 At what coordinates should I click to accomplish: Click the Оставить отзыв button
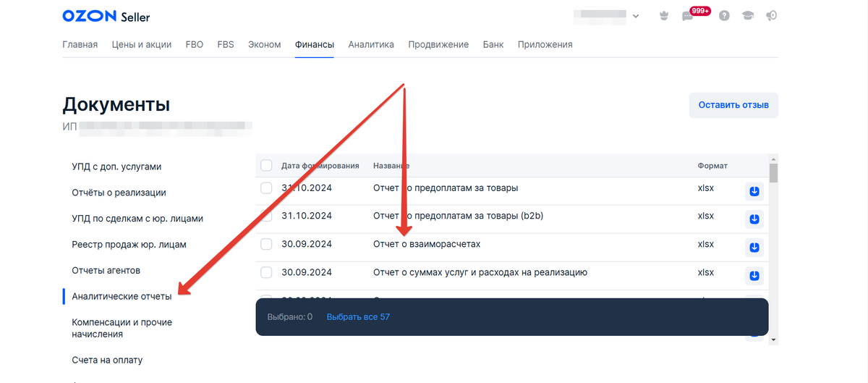tap(733, 105)
